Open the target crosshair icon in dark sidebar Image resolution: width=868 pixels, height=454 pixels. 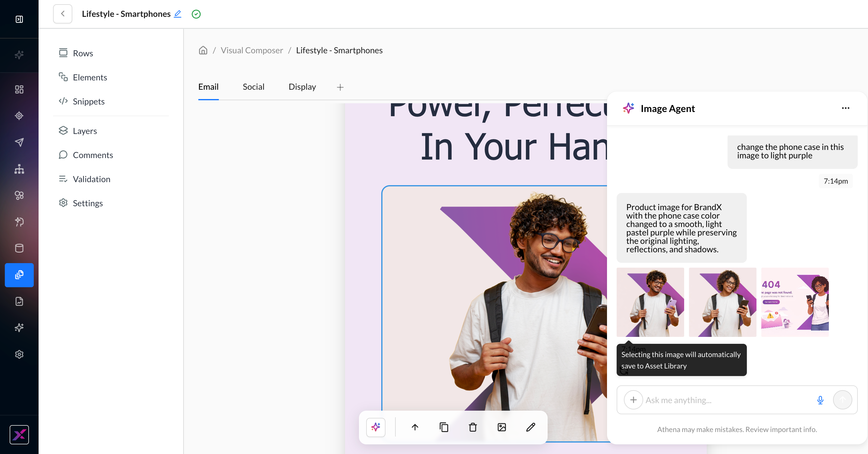click(19, 116)
